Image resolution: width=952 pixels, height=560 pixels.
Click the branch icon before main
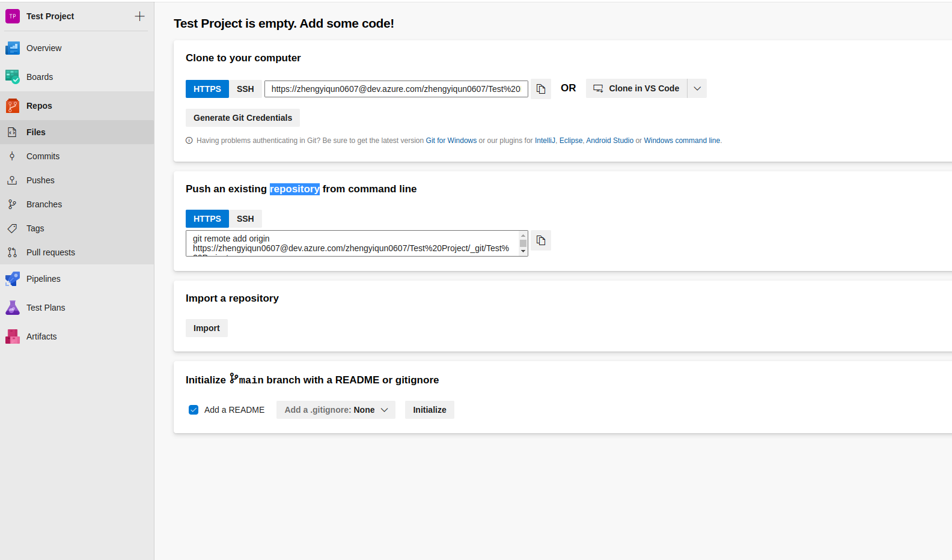(234, 379)
